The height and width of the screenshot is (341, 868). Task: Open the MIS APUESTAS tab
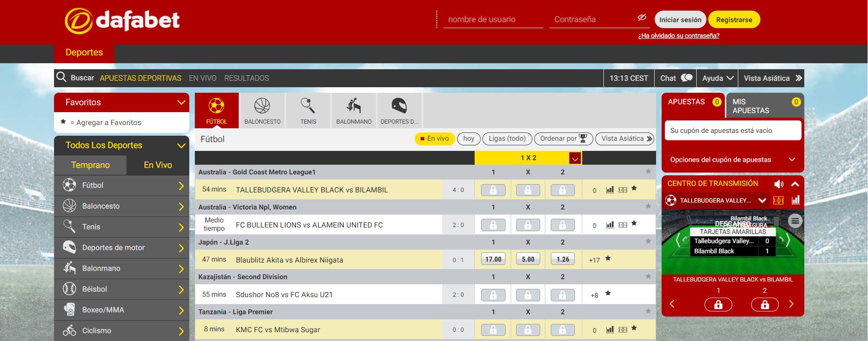coord(765,106)
